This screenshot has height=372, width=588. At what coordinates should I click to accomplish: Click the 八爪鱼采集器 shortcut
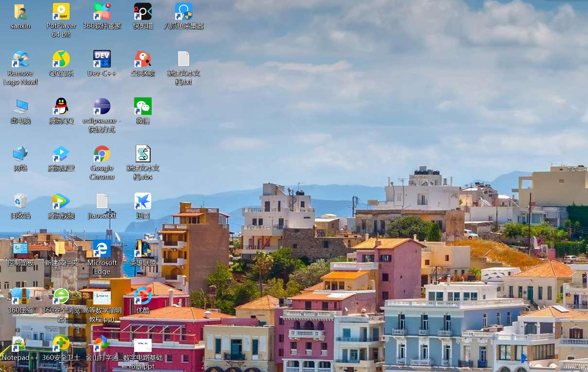click(x=184, y=12)
